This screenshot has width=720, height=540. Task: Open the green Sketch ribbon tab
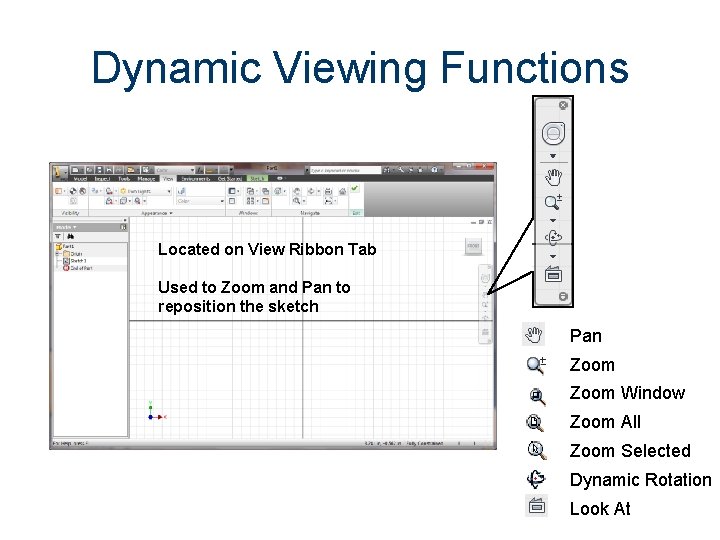(257, 179)
